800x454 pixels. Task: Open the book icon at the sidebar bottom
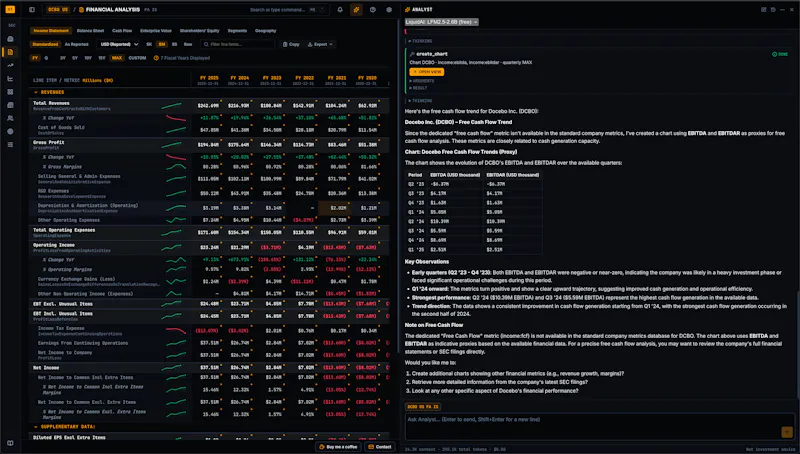pyautogui.click(x=10, y=443)
